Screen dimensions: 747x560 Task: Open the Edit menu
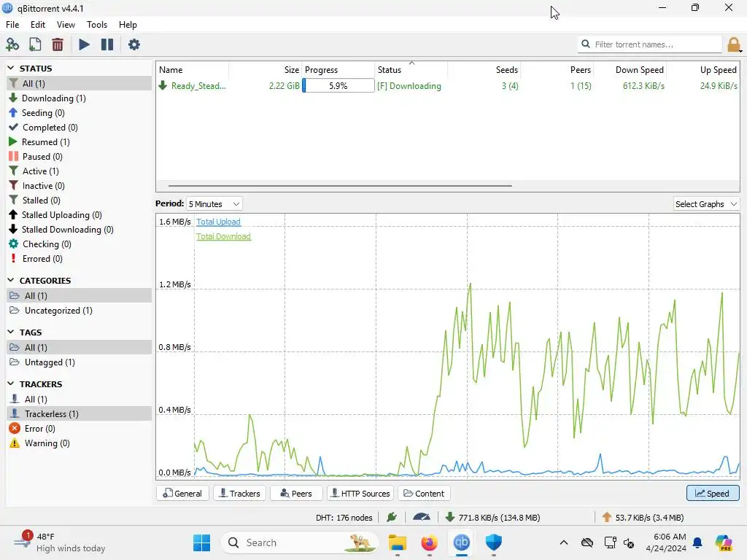click(x=38, y=25)
